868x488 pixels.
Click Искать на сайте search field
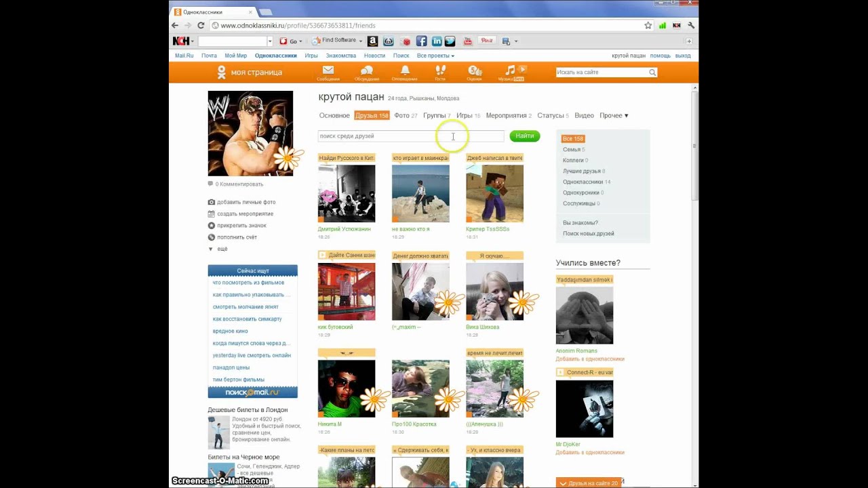(602, 73)
